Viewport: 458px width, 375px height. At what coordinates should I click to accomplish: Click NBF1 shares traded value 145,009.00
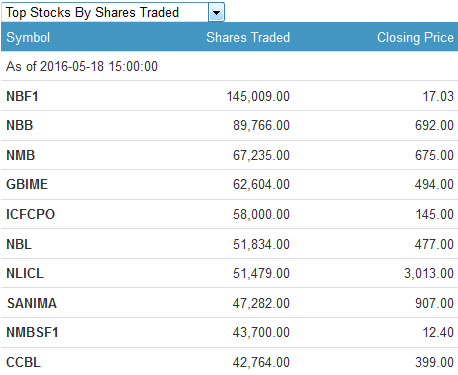[x=258, y=96]
